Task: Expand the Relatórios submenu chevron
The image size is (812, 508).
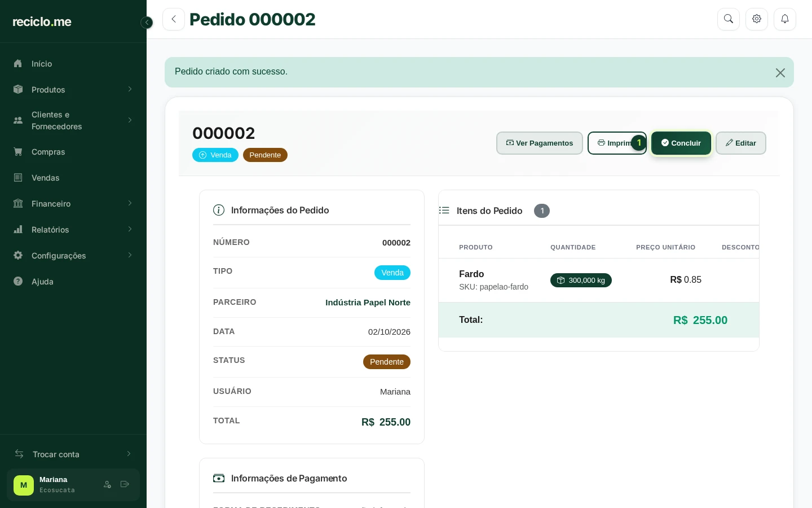Action: click(130, 229)
